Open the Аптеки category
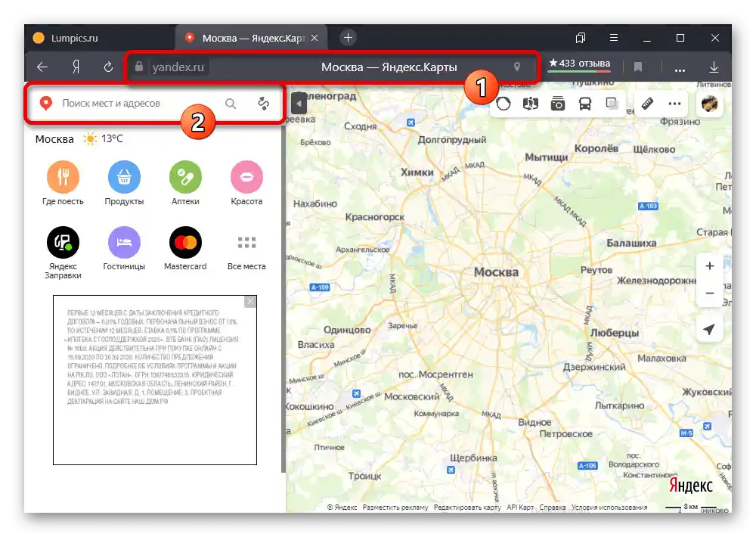The image size is (756, 537). [x=185, y=183]
